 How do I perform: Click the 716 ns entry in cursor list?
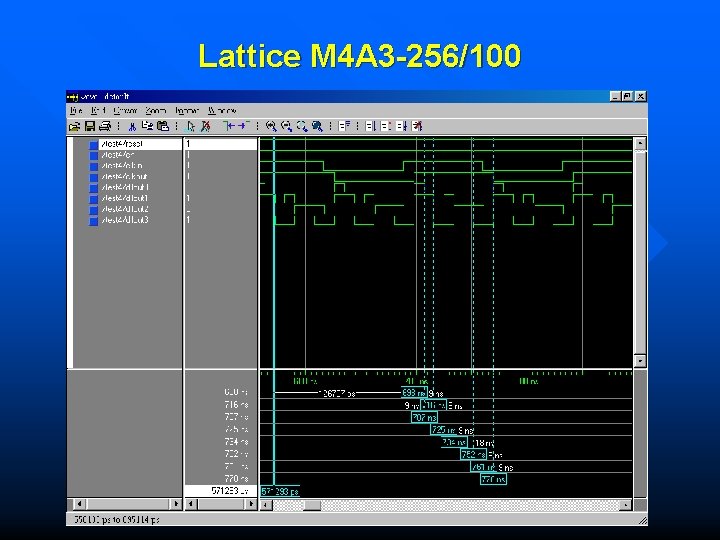(x=236, y=405)
